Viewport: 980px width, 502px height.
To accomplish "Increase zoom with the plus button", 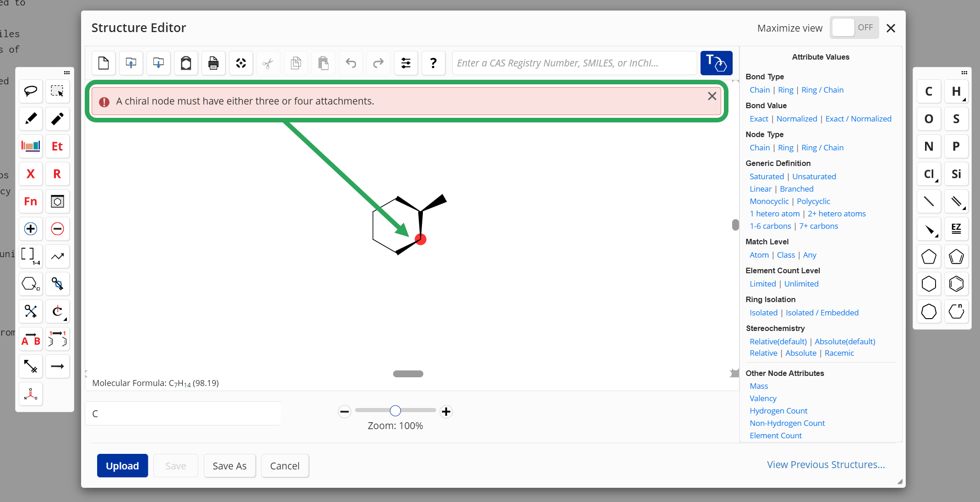I will coord(446,412).
